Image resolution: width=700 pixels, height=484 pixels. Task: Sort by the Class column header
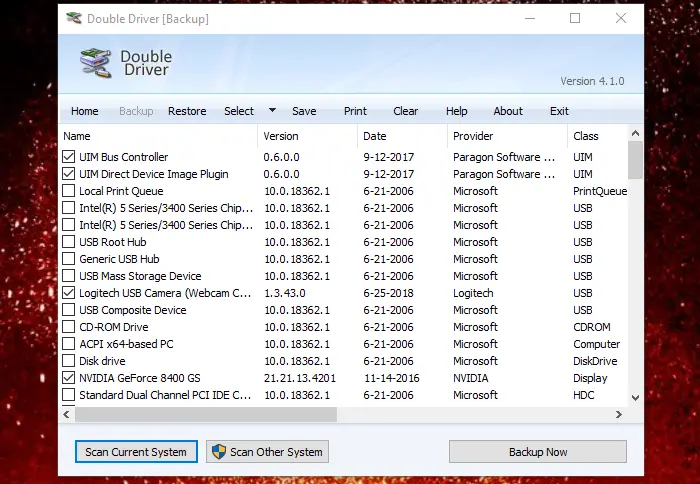(597, 136)
